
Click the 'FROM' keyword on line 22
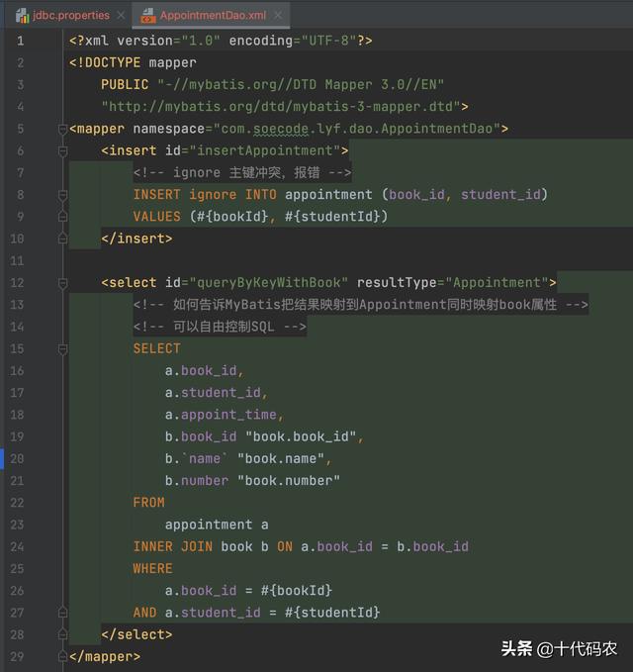click(148, 503)
